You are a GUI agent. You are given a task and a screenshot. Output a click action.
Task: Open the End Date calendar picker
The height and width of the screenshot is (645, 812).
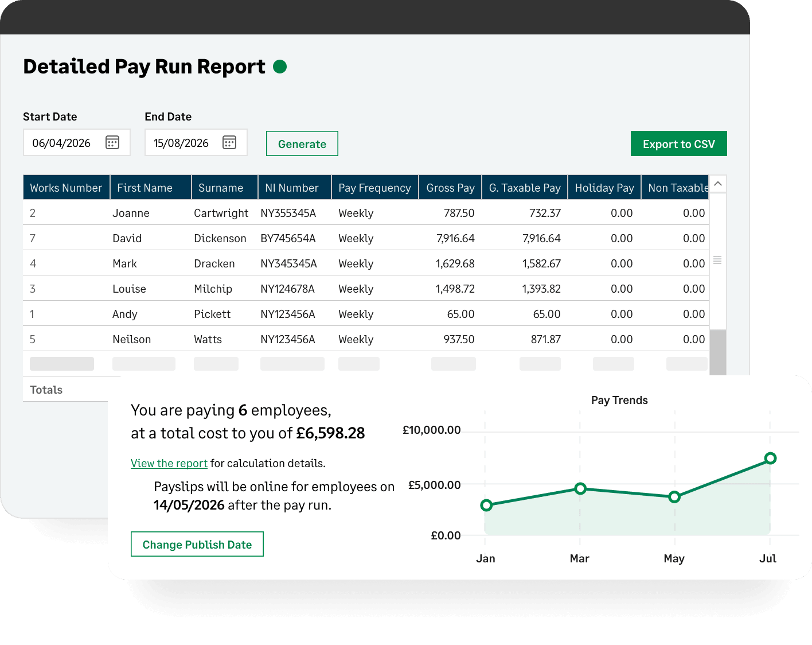pos(229,142)
